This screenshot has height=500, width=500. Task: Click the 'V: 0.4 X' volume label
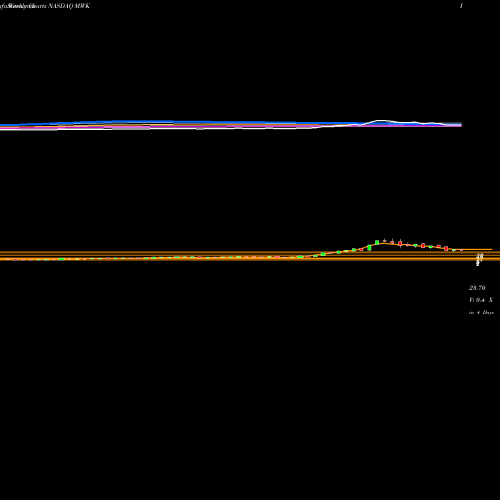click(481, 300)
